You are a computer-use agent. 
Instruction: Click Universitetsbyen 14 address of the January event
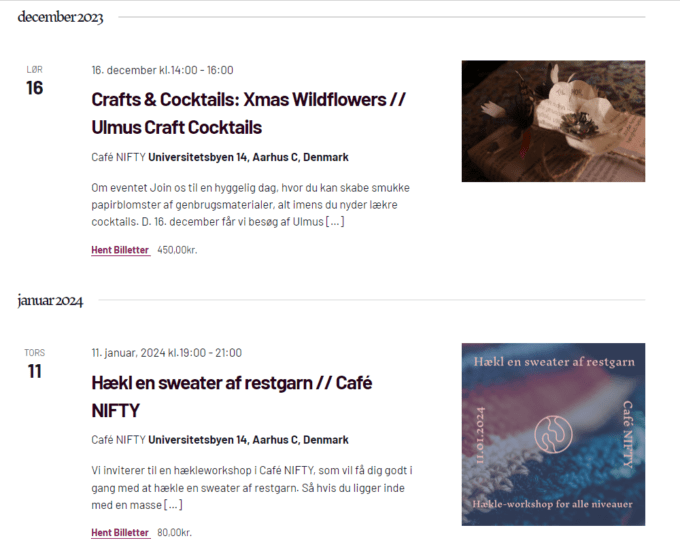(x=248, y=440)
